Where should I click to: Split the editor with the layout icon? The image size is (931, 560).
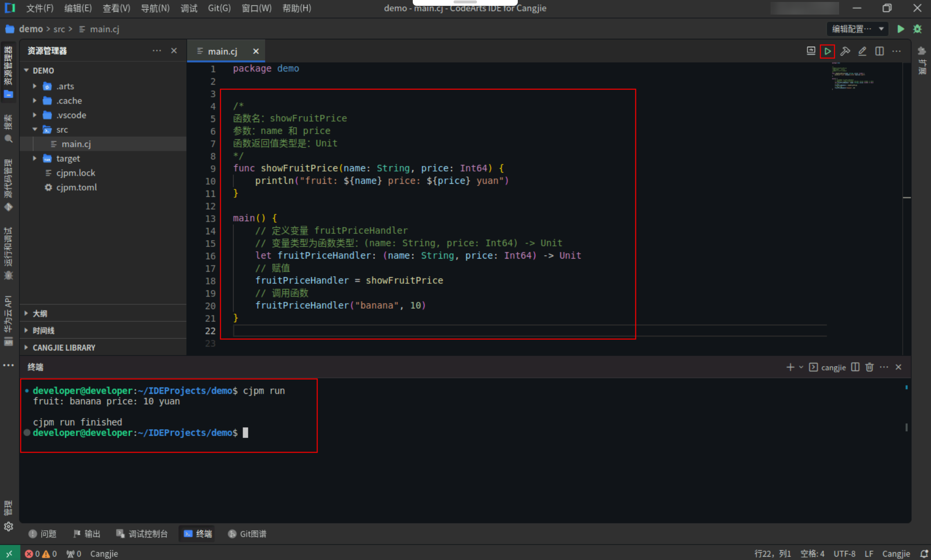[879, 51]
